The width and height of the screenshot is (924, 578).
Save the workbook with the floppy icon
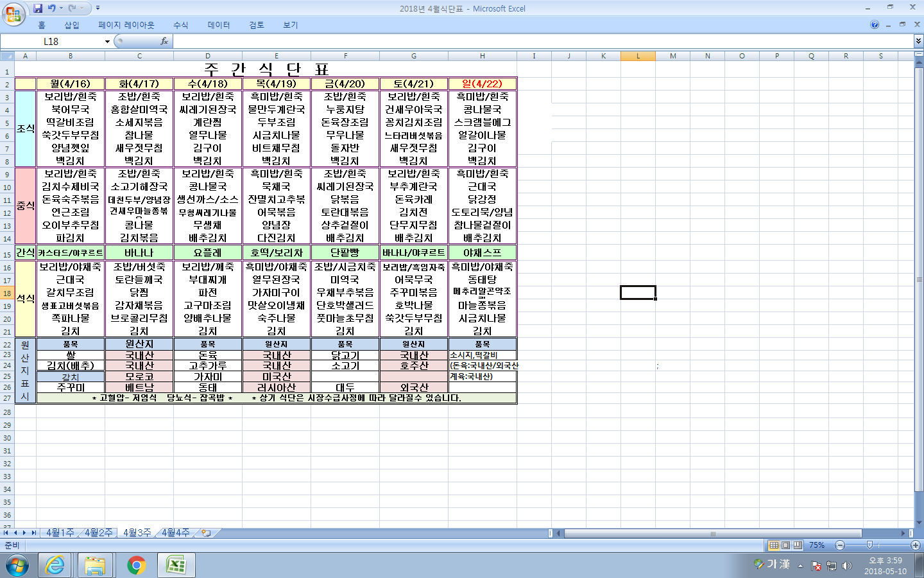38,8
